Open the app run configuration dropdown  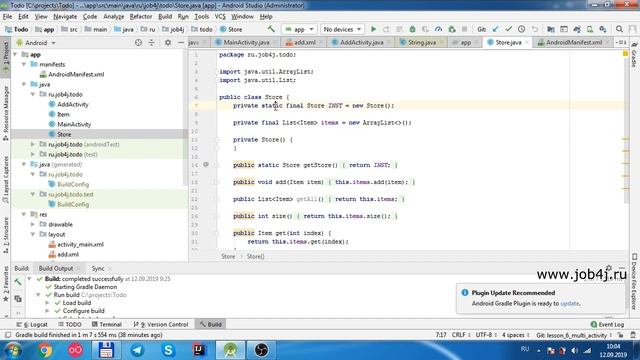300,29
